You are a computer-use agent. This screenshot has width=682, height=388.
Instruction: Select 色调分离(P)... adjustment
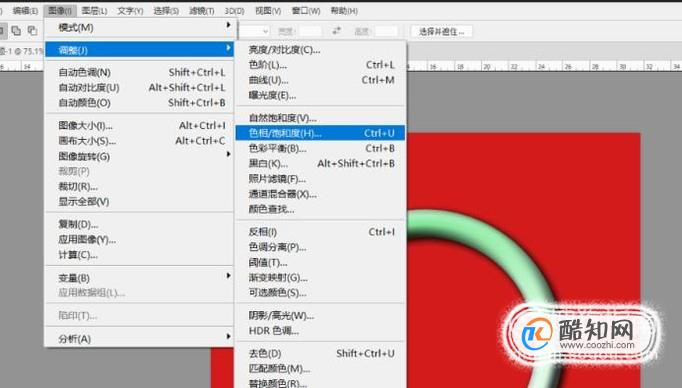(321, 247)
